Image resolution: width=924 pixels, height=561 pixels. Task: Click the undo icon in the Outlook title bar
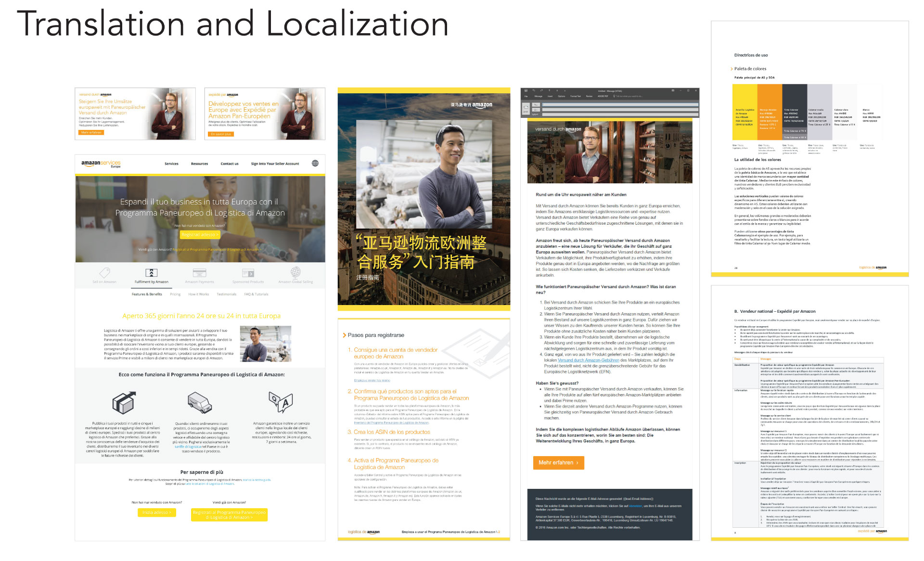(534, 90)
